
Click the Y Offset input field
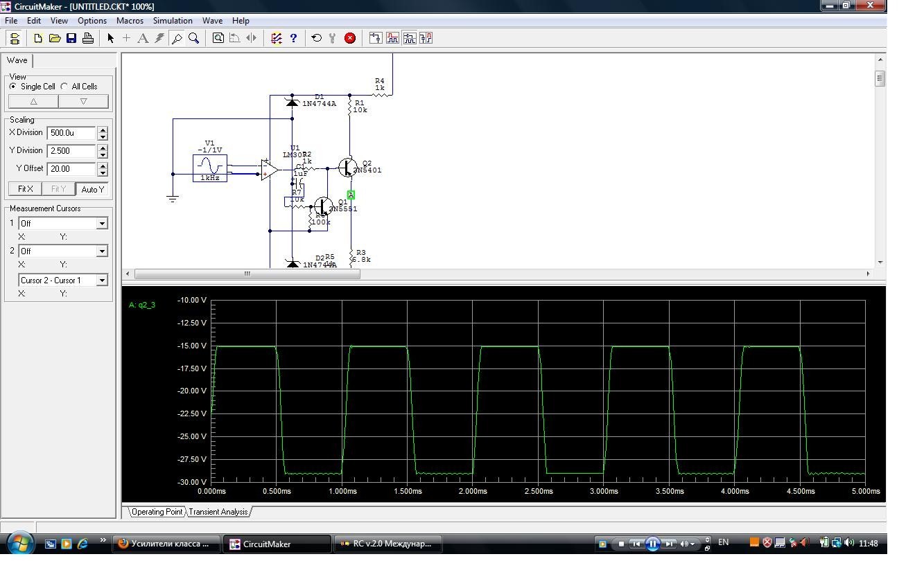[x=71, y=168]
